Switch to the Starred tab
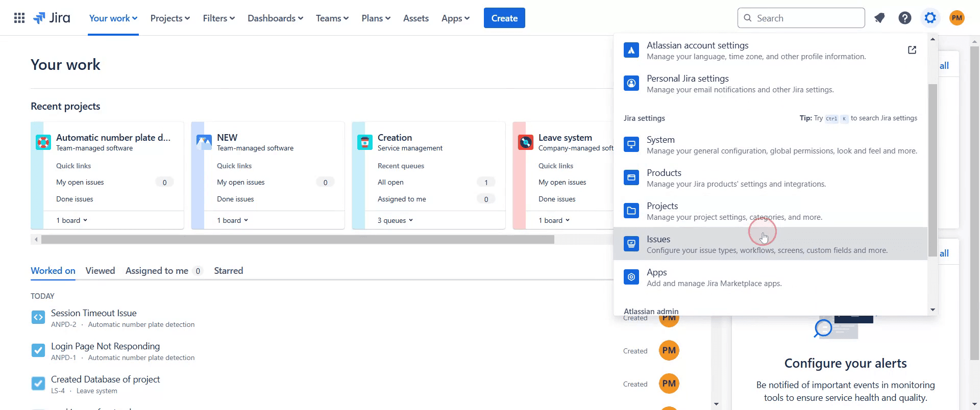 pos(228,271)
